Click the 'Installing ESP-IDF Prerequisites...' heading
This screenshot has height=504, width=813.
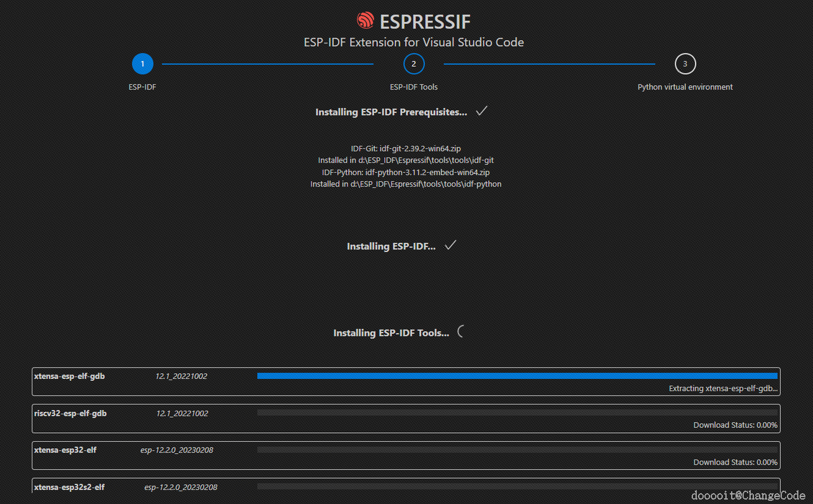391,112
